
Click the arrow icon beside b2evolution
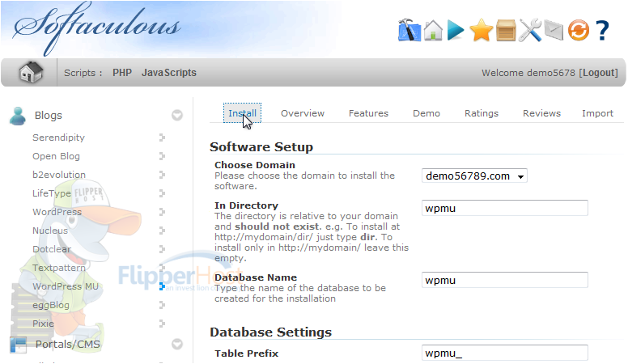(x=162, y=175)
